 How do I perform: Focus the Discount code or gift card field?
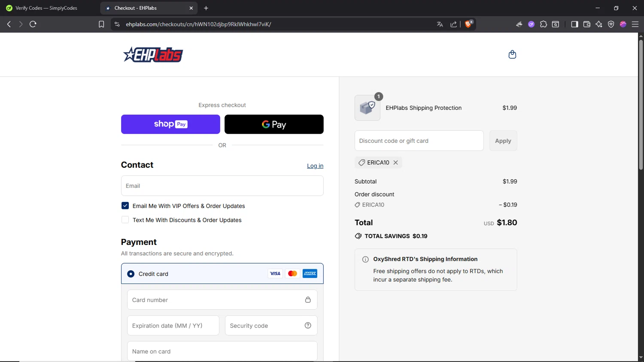419,141
